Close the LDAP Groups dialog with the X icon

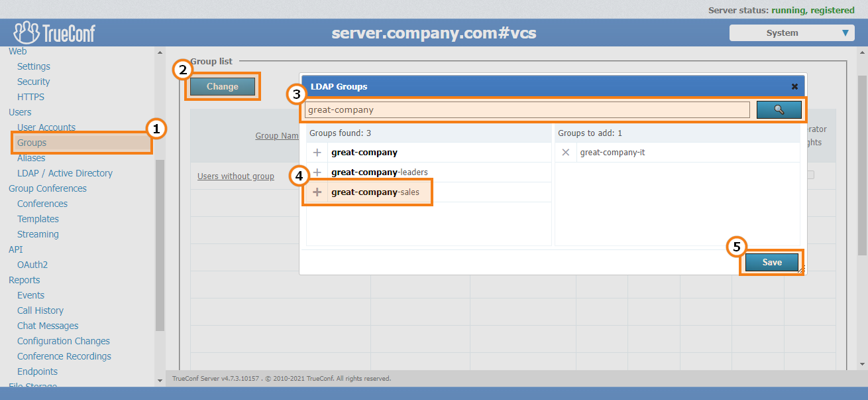click(x=794, y=86)
